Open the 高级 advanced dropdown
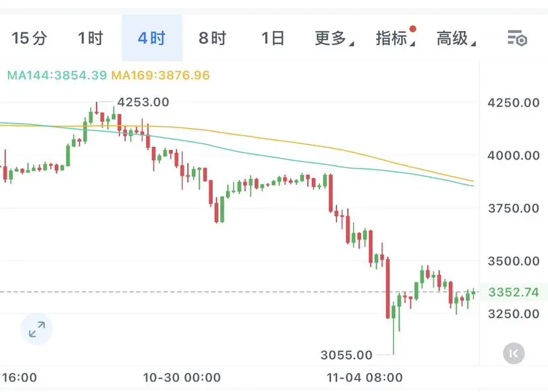Viewport: 548px width, 392px height. (455, 38)
